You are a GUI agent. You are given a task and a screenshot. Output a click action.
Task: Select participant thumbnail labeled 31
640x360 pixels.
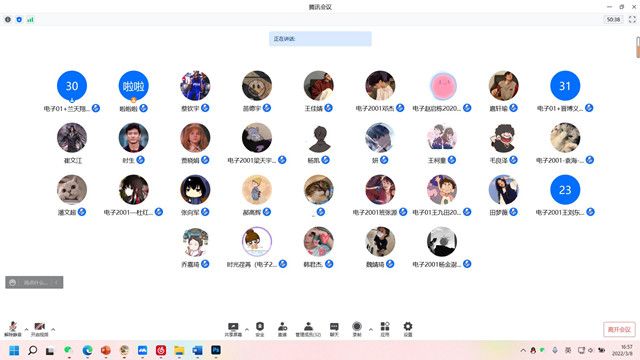click(x=565, y=86)
